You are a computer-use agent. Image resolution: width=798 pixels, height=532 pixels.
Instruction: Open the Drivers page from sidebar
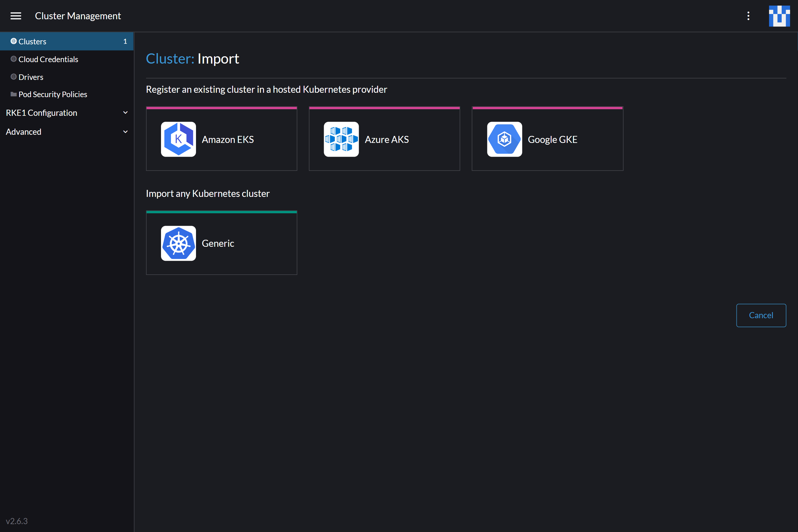31,77
